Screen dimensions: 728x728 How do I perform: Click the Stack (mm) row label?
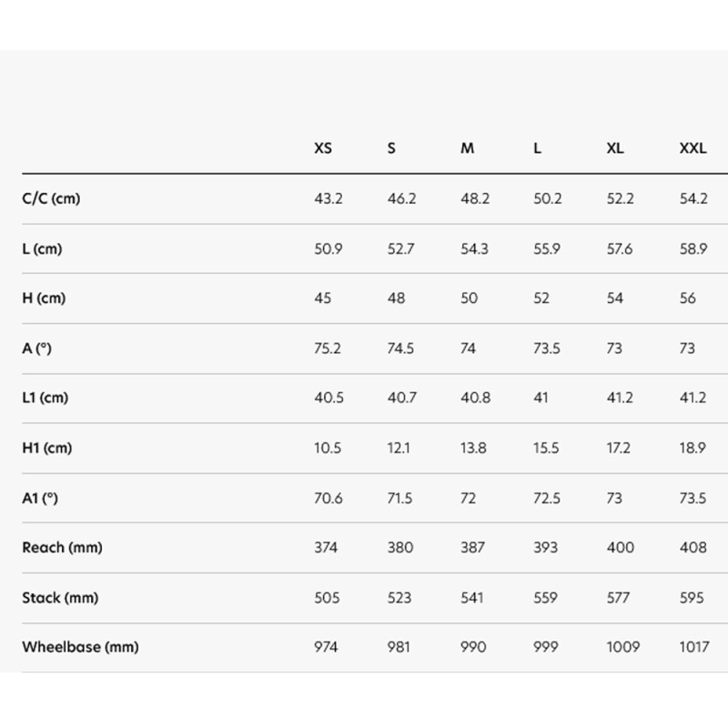(60, 598)
